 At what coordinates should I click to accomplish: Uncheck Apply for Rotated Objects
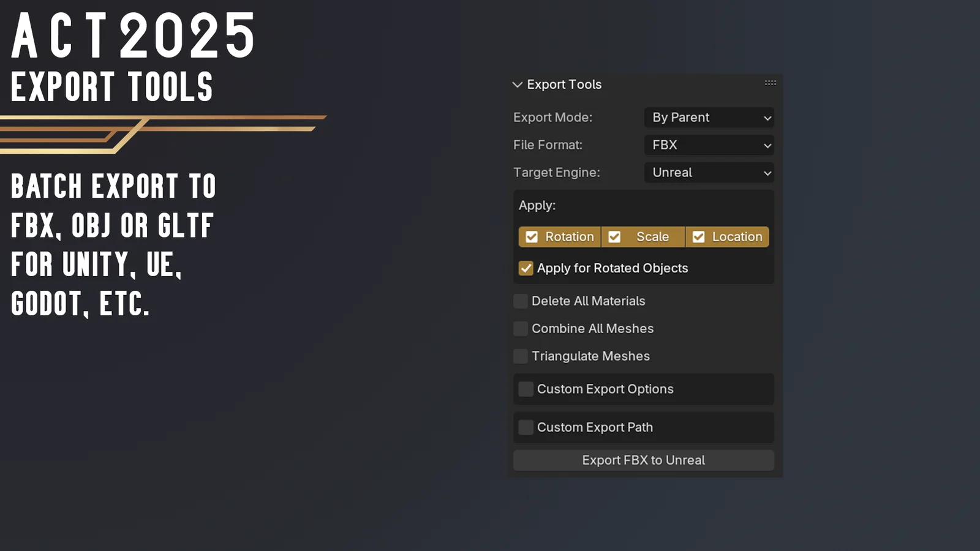pos(526,268)
